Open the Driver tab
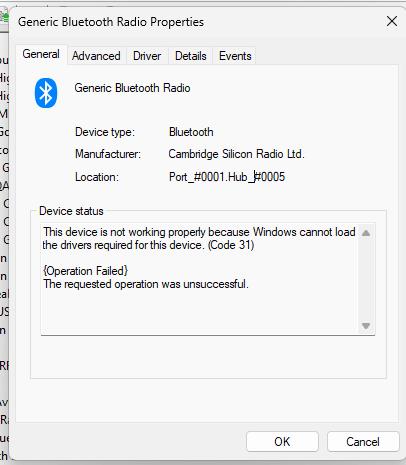 pos(147,56)
